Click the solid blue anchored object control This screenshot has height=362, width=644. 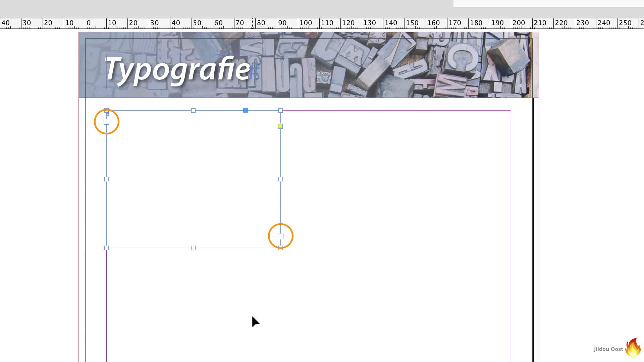point(246,110)
